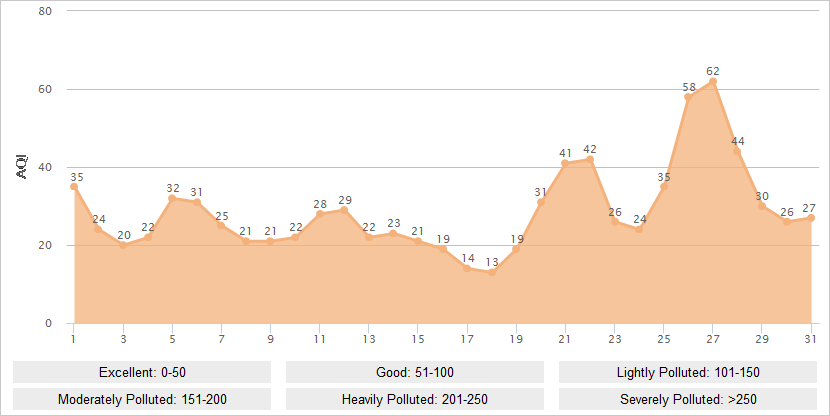Select the day 9 data point valued 21
The height and width of the screenshot is (416, 830).
[x=270, y=241]
